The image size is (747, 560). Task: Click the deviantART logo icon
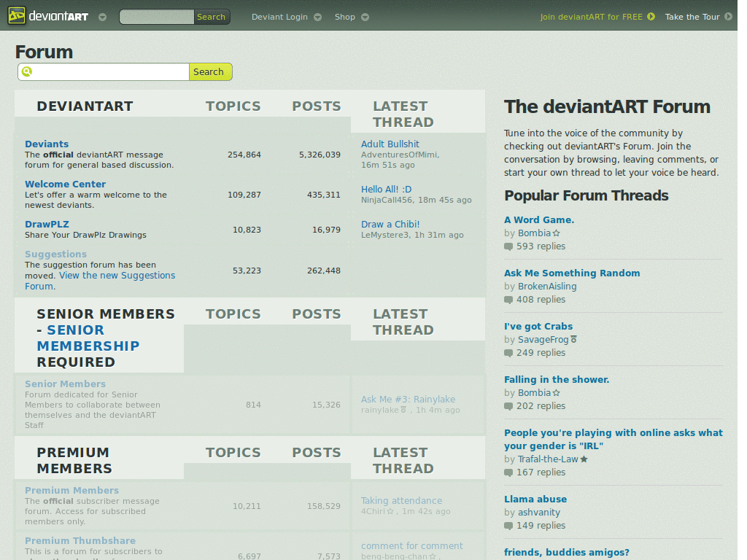coord(17,16)
